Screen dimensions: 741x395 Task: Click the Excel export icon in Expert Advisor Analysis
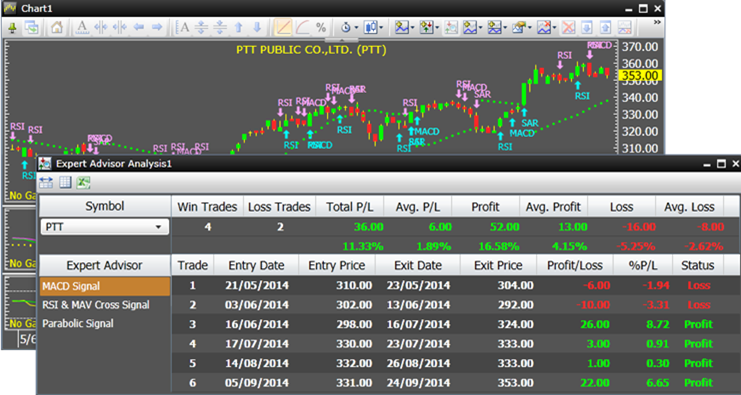tap(83, 182)
